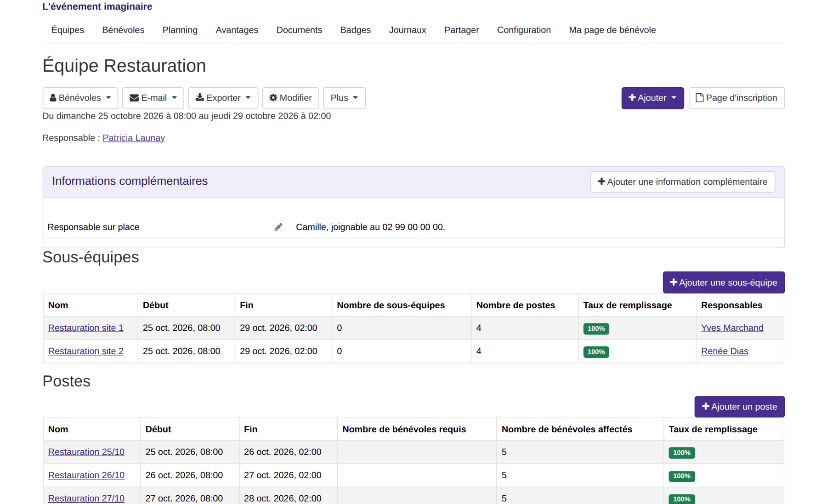
Task: Click Ajouter un poste button
Action: point(739,407)
